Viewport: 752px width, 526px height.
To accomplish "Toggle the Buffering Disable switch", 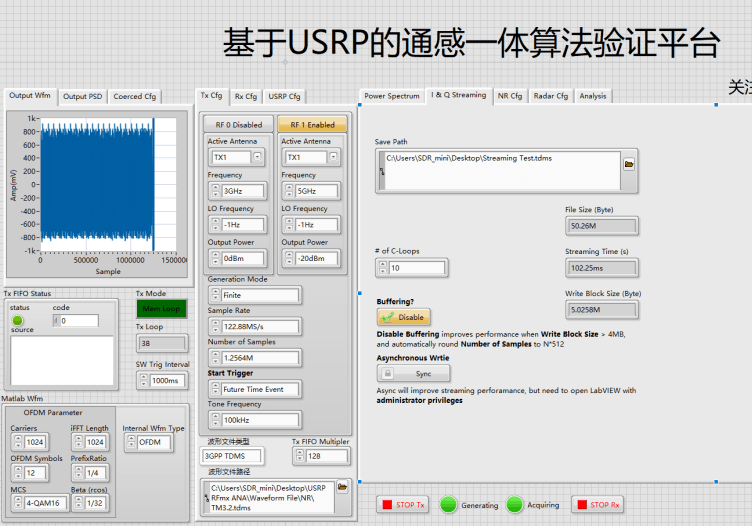I will 403,317.
